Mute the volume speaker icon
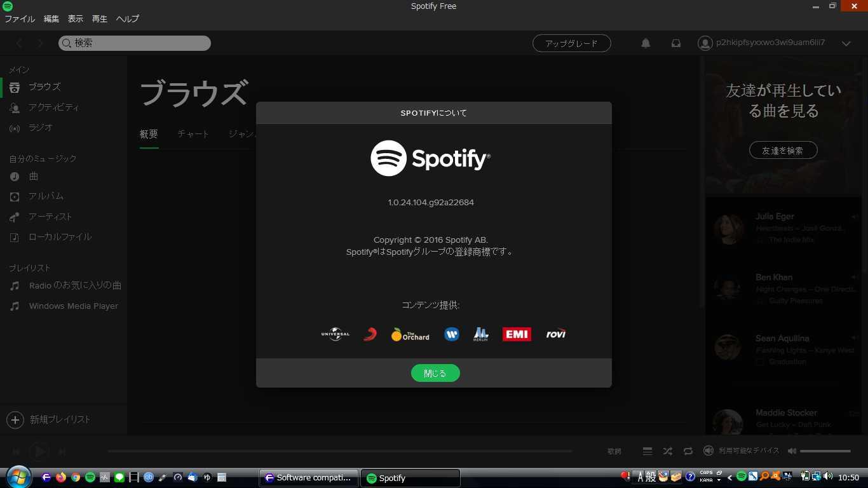 [792, 451]
